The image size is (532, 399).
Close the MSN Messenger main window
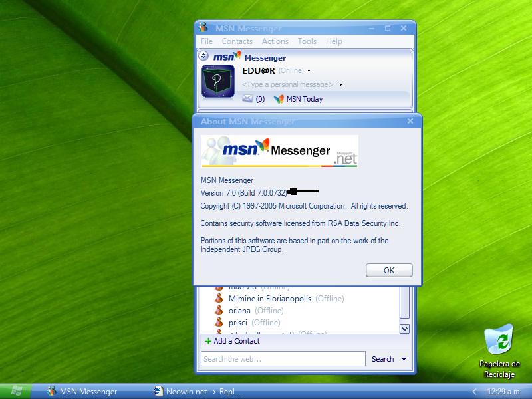click(404, 28)
